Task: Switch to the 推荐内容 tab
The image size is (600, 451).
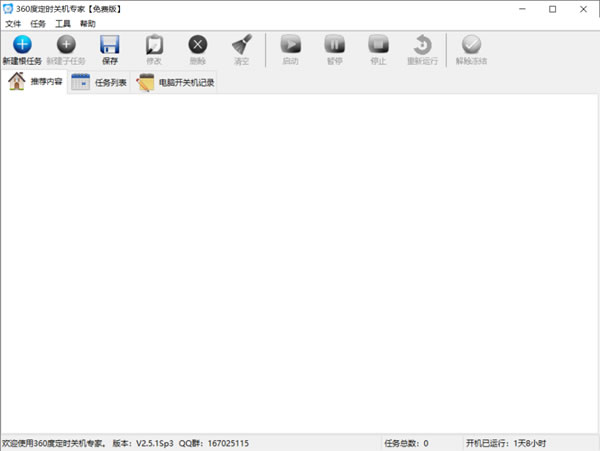Action: coord(35,81)
